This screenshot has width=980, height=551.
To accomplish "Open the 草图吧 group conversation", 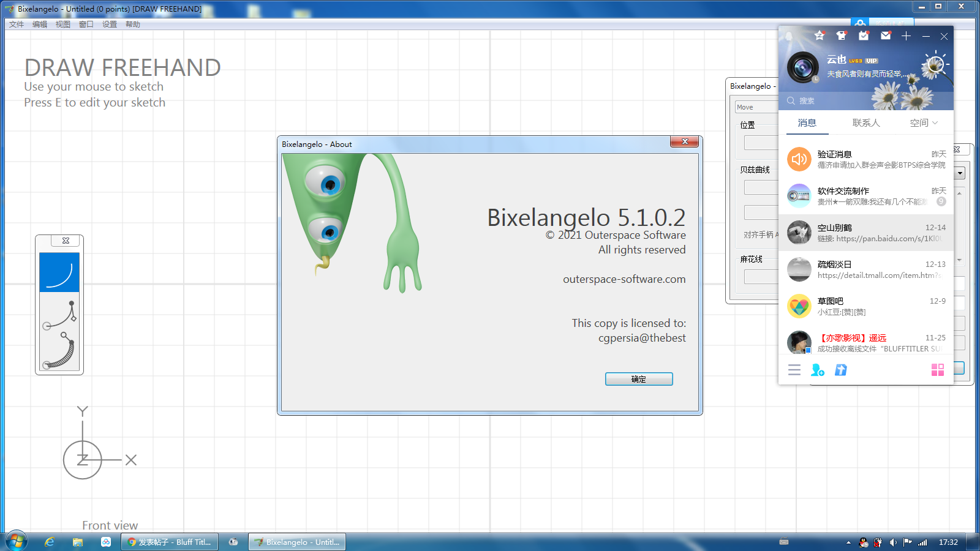I will (x=866, y=306).
